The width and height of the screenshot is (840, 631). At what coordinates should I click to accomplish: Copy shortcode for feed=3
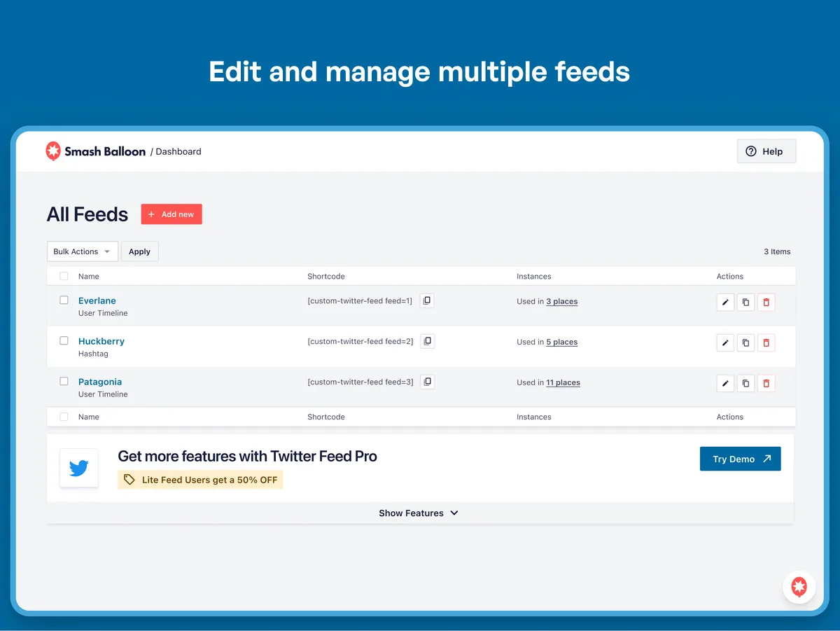point(427,382)
